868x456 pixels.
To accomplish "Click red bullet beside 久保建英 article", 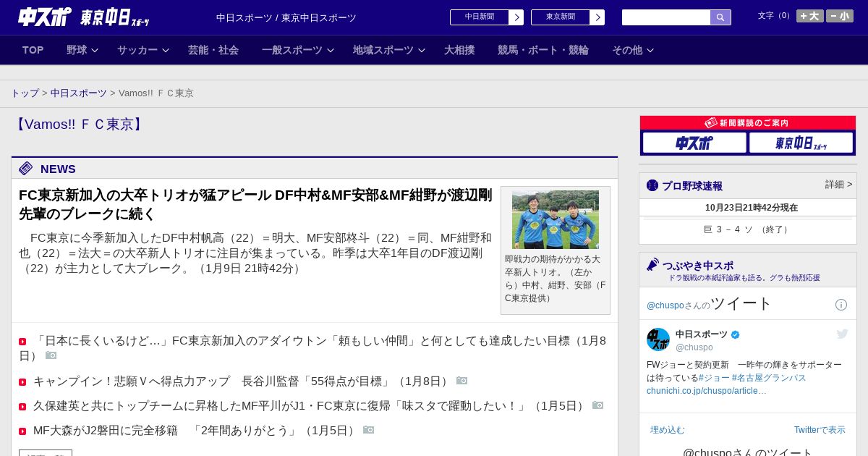I will [22, 407].
